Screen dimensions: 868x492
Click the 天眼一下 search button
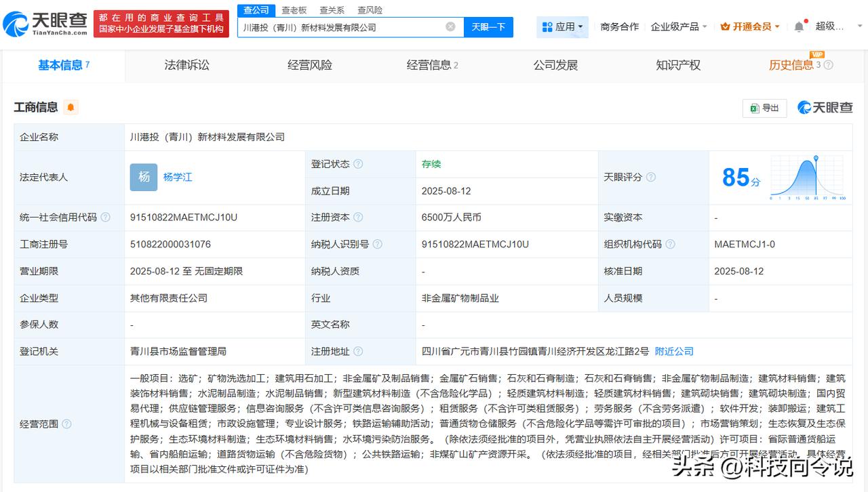point(488,27)
